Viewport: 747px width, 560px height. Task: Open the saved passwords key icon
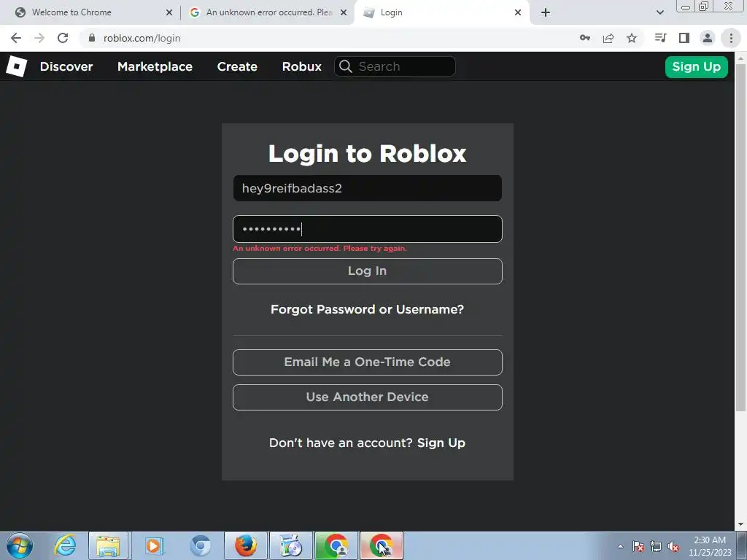pyautogui.click(x=585, y=38)
